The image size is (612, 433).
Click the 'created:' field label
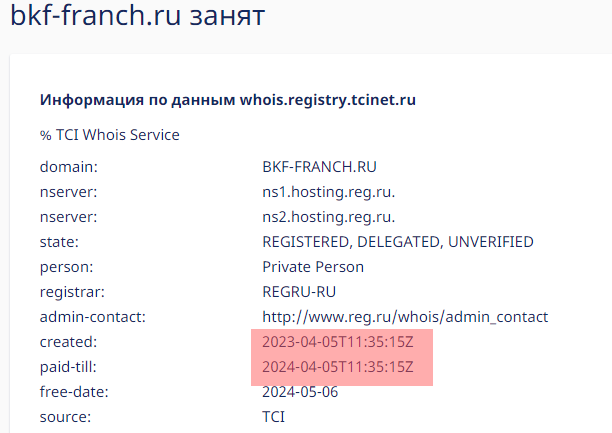68,342
